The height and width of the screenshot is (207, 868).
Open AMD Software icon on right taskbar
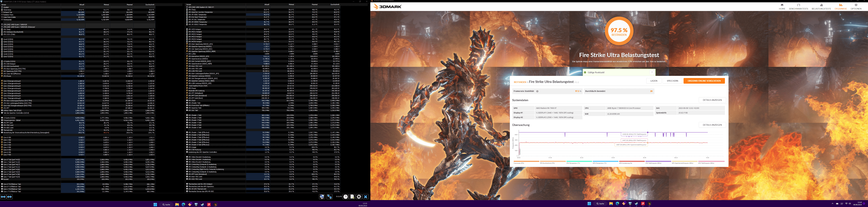(643, 204)
